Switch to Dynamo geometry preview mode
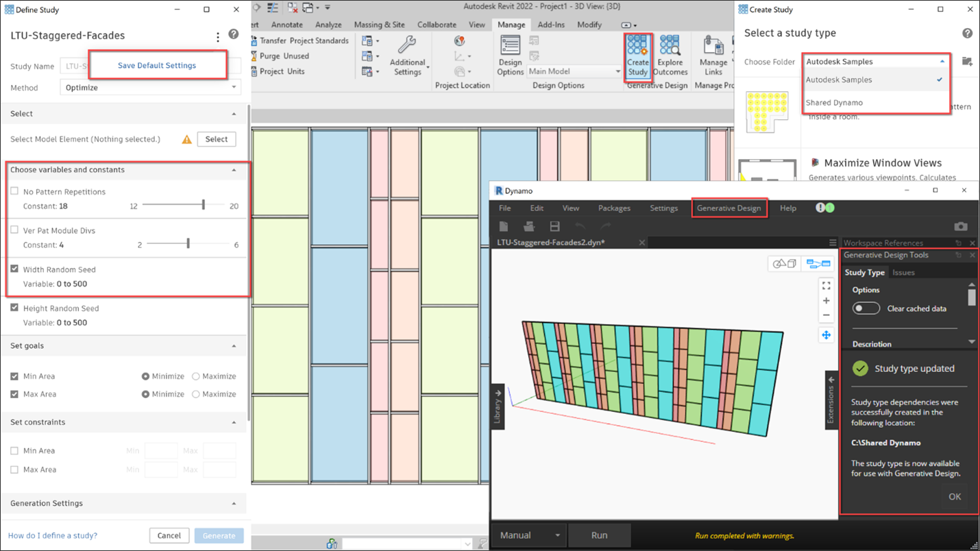 [784, 263]
